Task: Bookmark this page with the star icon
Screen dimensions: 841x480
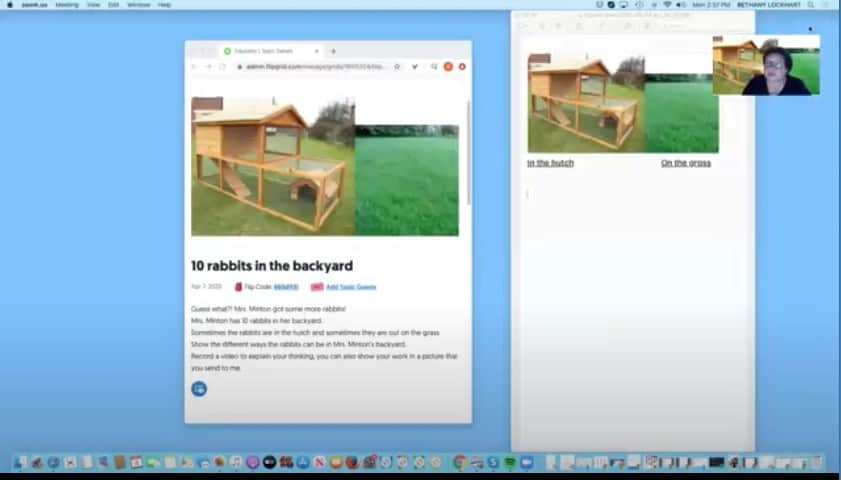Action: 397,67
